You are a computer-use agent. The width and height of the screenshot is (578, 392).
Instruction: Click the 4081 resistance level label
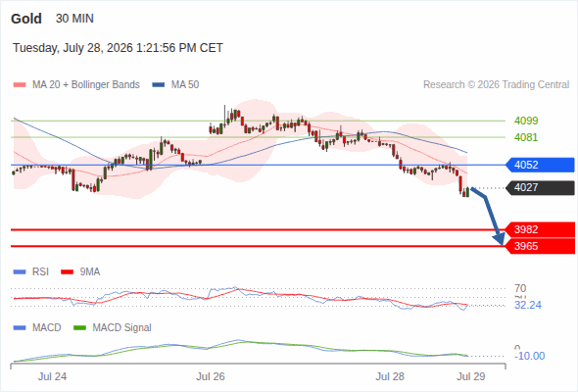click(x=526, y=137)
